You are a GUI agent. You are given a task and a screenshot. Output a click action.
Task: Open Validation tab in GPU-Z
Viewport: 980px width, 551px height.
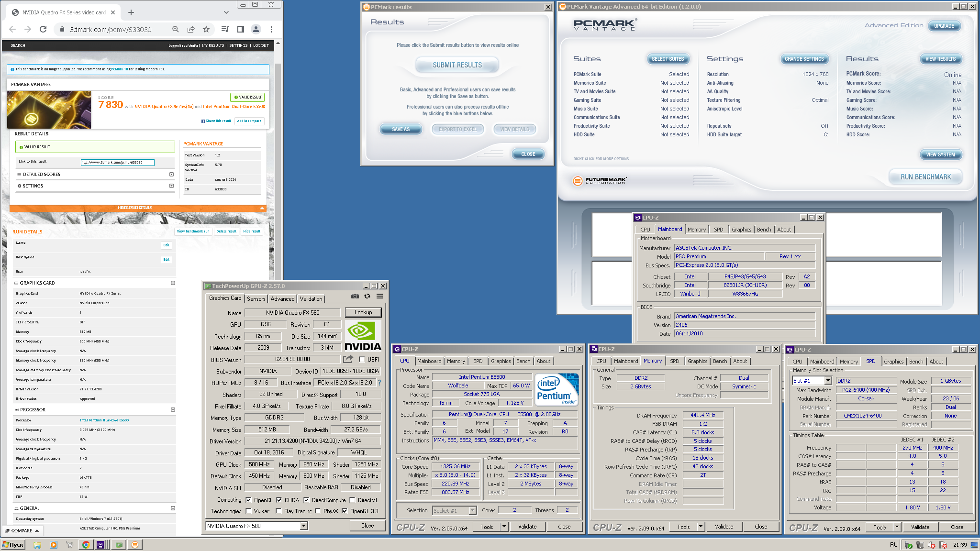tap(311, 299)
